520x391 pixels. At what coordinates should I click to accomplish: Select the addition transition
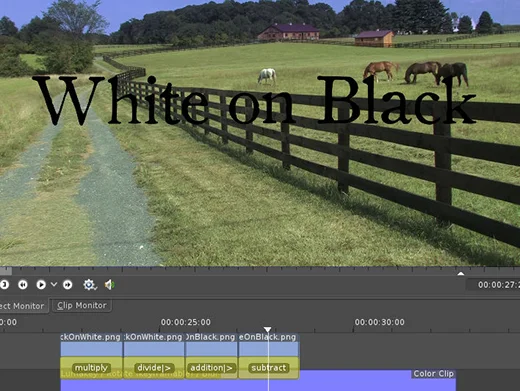click(x=211, y=368)
